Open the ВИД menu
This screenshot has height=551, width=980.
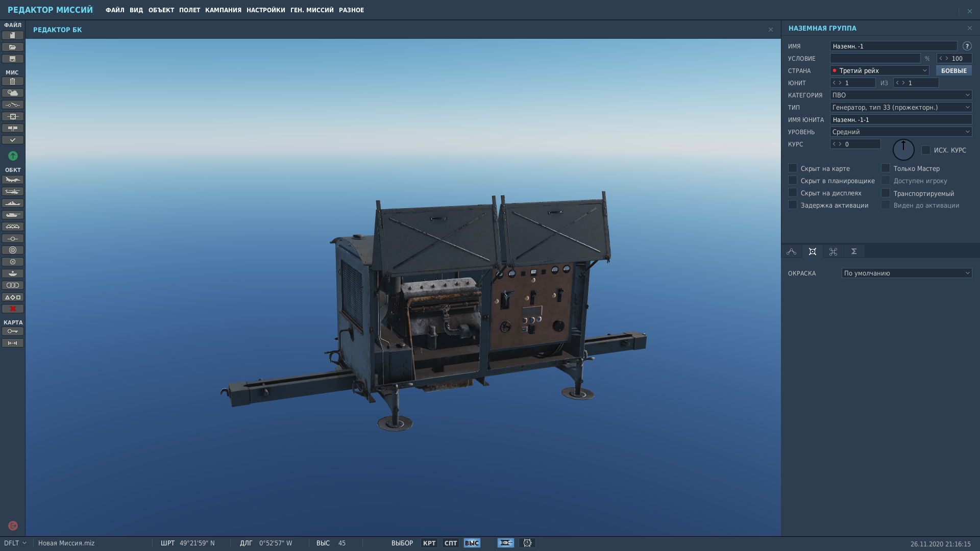click(x=136, y=10)
